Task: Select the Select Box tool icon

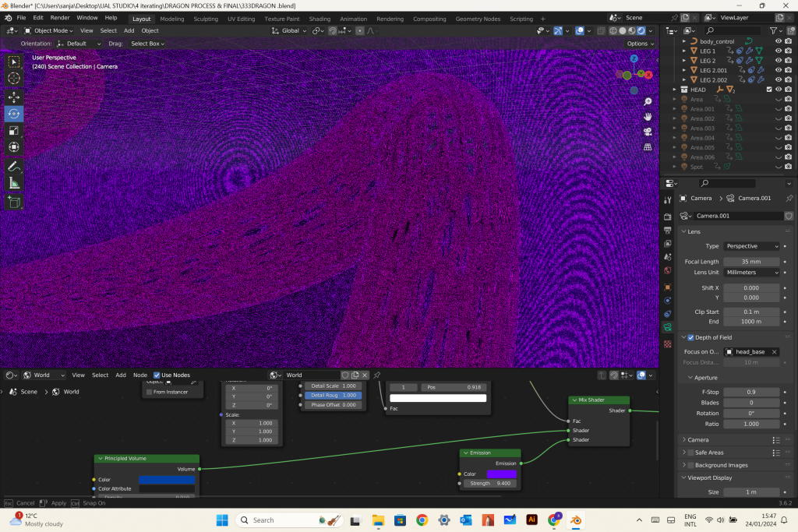Action: [14, 62]
